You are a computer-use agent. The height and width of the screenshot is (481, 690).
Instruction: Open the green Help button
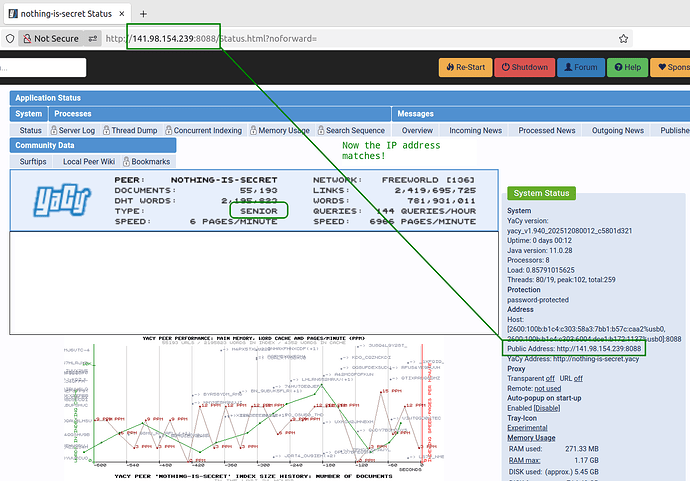pyautogui.click(x=625, y=68)
